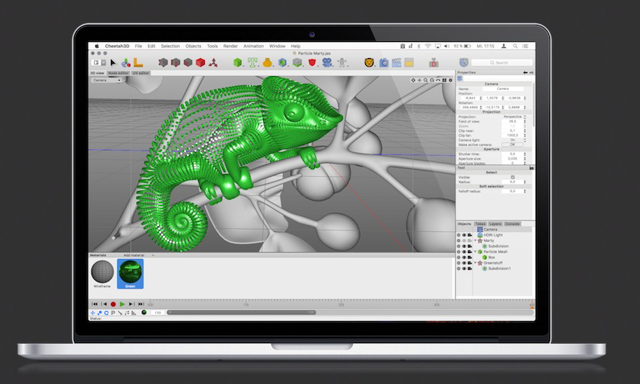This screenshot has width=640, height=384.
Task: Toggle eye visibility for HDRI Light
Action: (x=464, y=235)
